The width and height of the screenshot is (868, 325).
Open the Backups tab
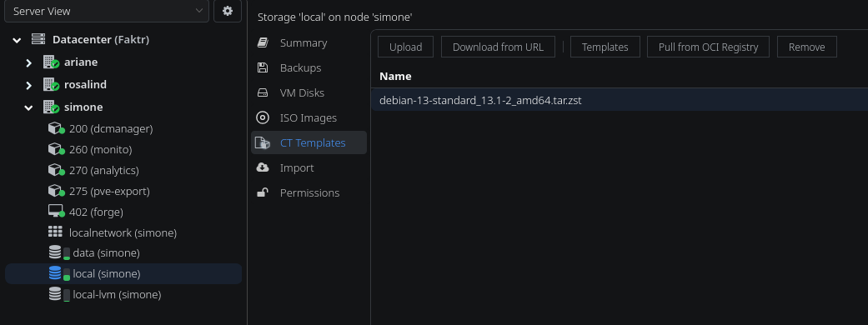tap(309, 68)
